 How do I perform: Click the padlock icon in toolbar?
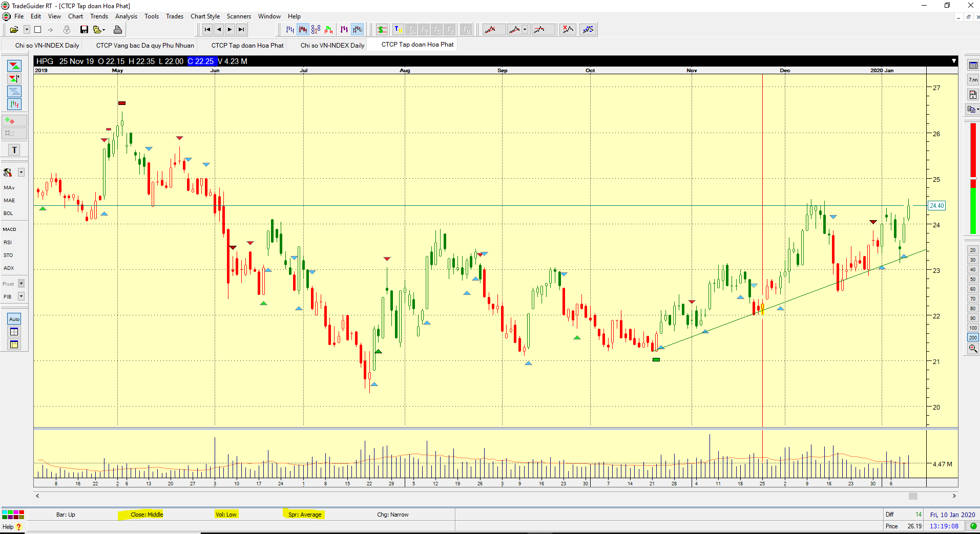point(67,30)
